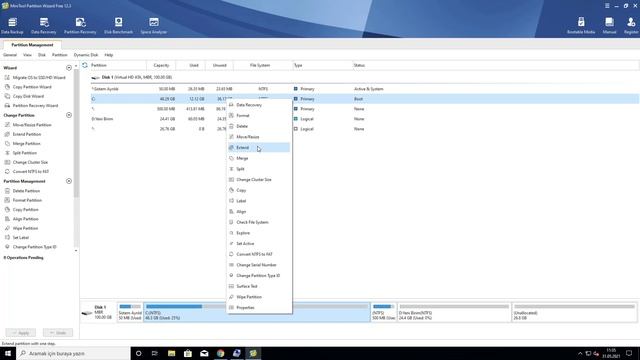
Task: Choose Format Partition in sidebar
Action: click(x=23, y=200)
